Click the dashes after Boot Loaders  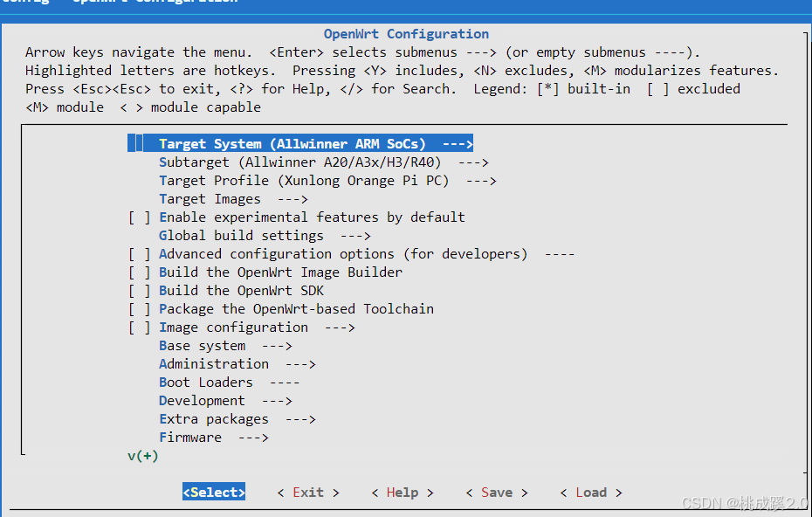pyautogui.click(x=285, y=383)
